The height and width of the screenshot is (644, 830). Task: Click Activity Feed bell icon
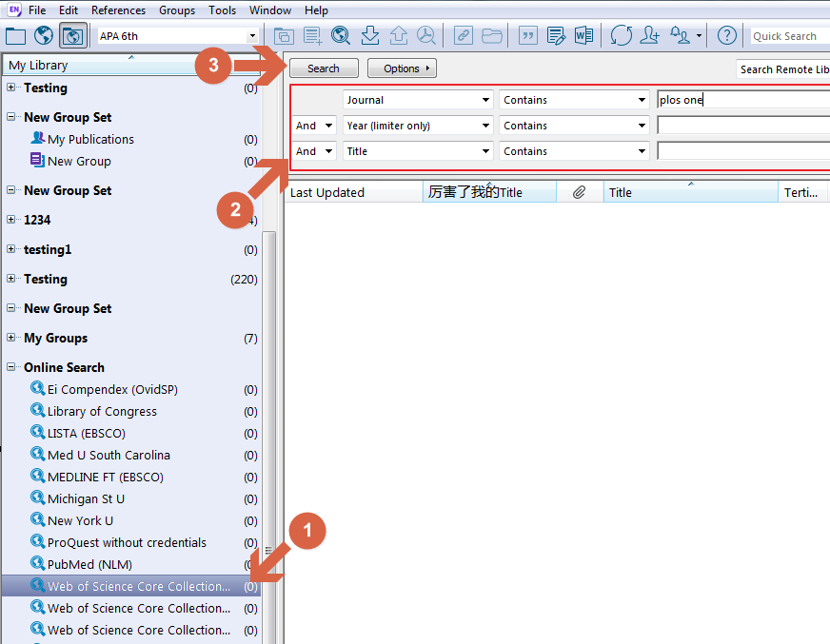pyautogui.click(x=680, y=36)
